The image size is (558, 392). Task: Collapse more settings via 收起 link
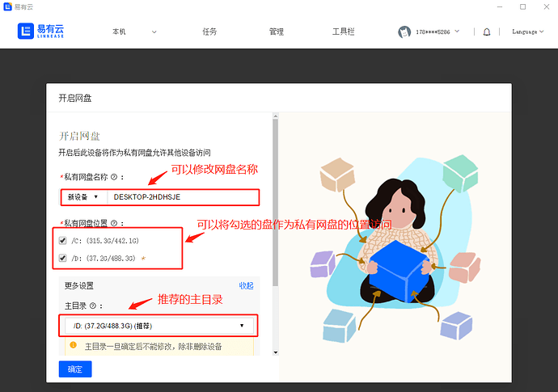point(246,285)
